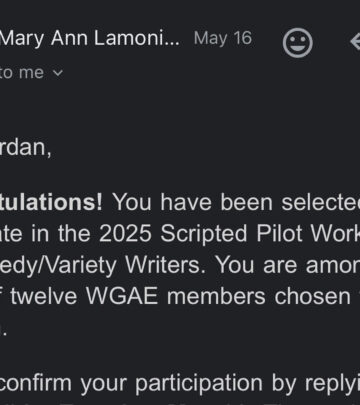Click the May 16 date stamp
360x405 pixels.
tap(223, 38)
